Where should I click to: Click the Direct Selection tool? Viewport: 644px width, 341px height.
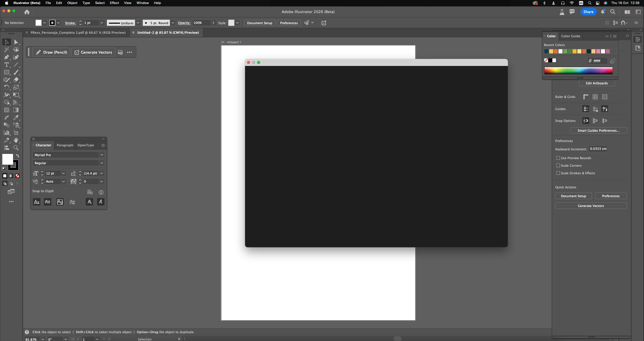(x=16, y=42)
